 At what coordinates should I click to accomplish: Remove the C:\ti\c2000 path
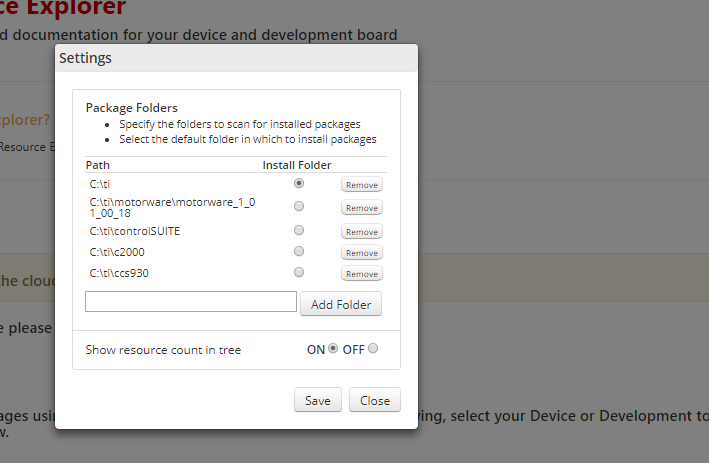(x=362, y=253)
